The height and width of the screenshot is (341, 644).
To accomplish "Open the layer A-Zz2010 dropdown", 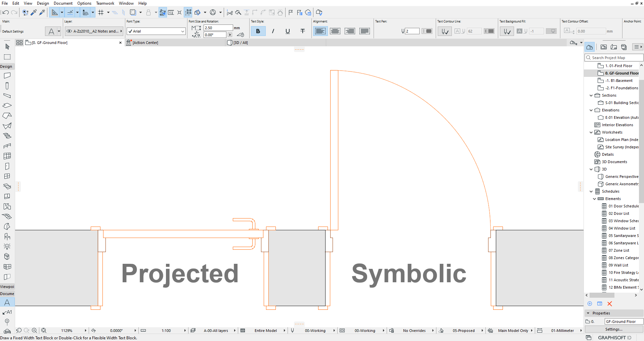I will 94,31.
